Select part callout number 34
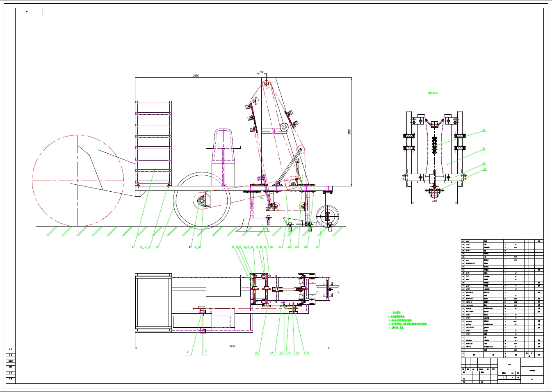The image size is (552, 392). pyautogui.click(x=484, y=149)
